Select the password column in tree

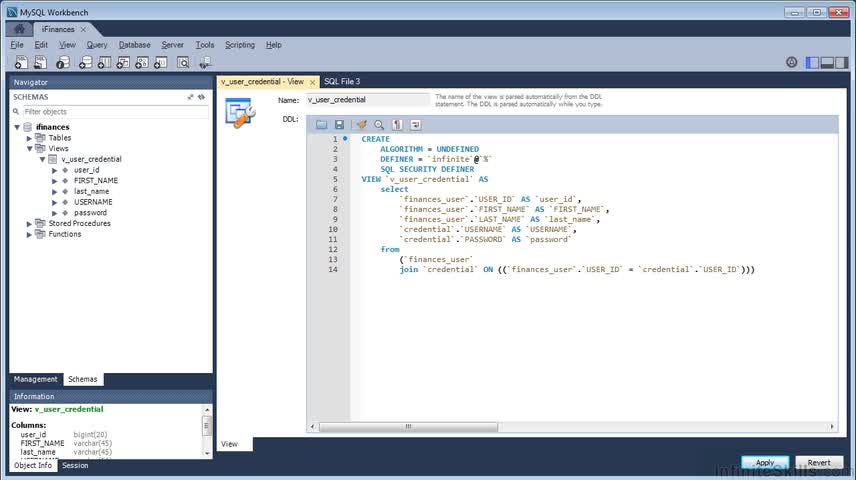click(90, 213)
